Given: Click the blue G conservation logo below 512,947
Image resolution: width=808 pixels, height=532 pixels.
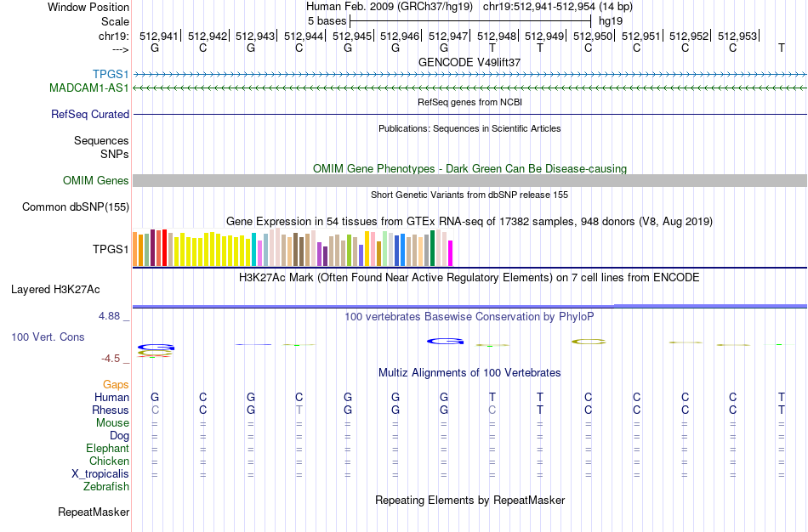Looking at the screenshot, I should click(x=445, y=341).
